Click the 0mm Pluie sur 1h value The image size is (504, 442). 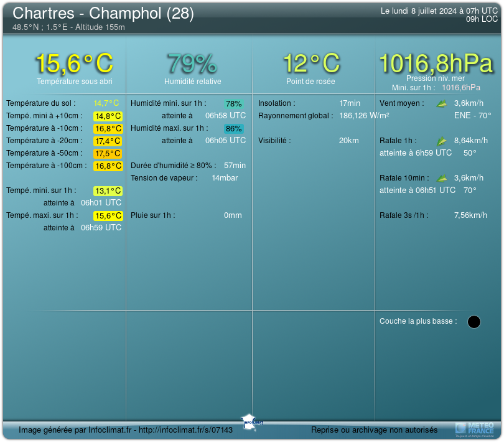point(233,215)
